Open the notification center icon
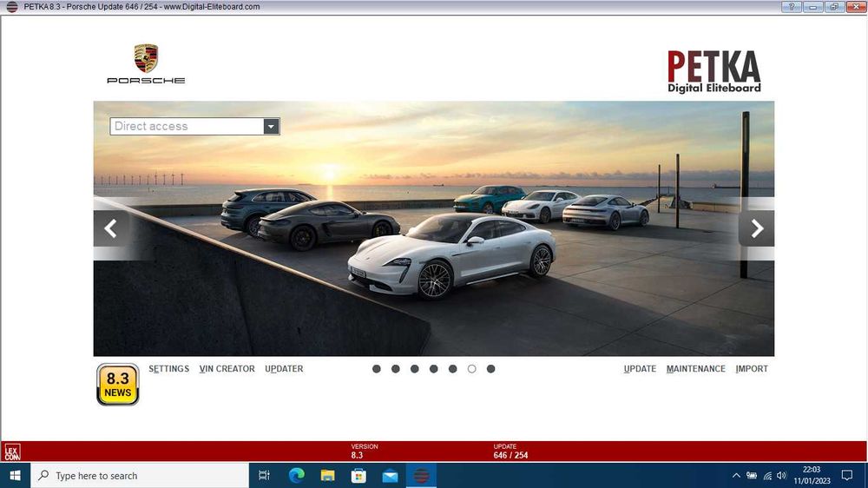868x488 pixels. (847, 475)
